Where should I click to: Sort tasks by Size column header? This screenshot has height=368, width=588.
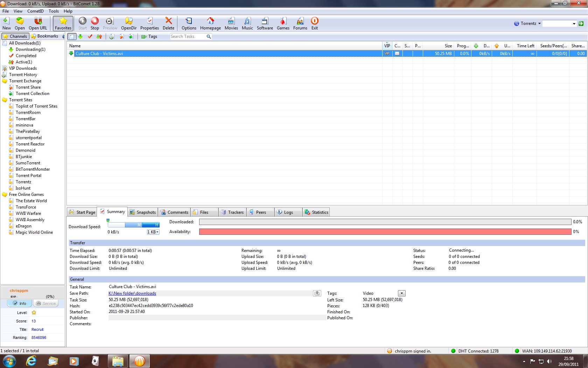tap(438, 46)
